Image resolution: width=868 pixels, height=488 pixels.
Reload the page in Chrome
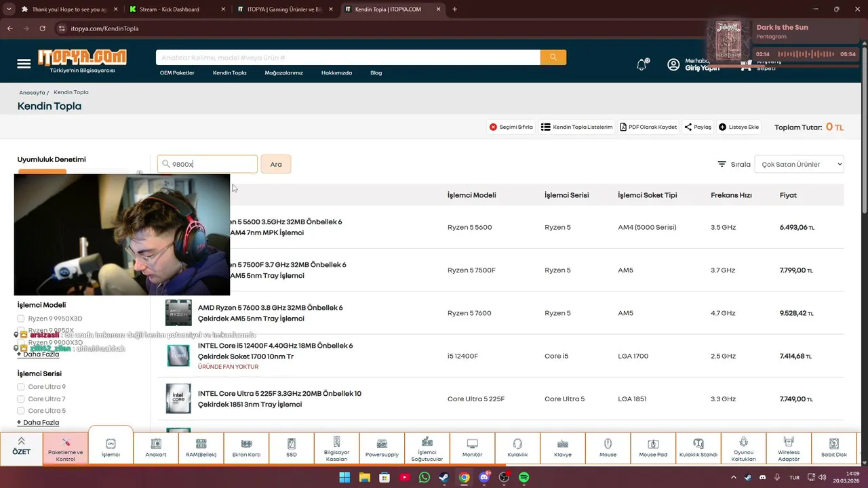coord(42,28)
